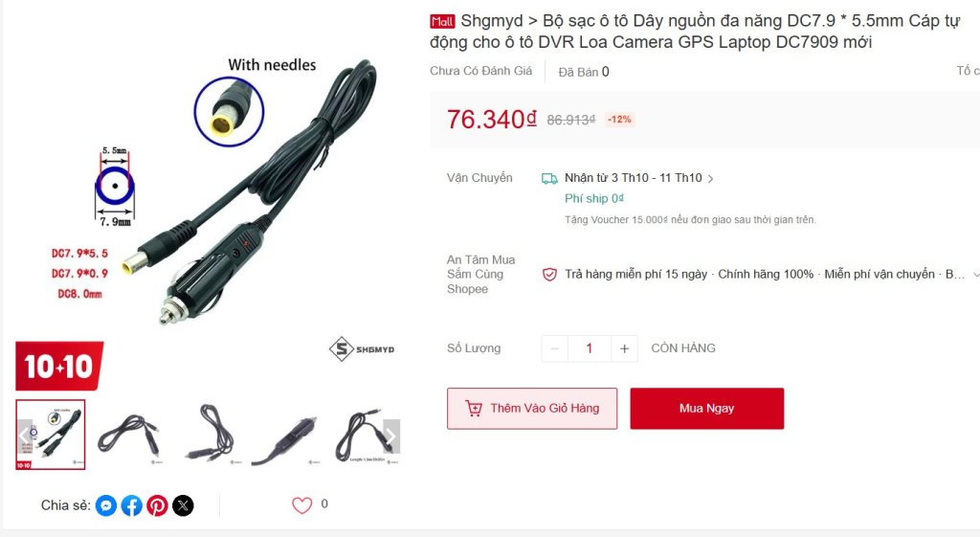Open the Shgmyd breadcrumb link
This screenshot has width=980, height=537.
(492, 21)
